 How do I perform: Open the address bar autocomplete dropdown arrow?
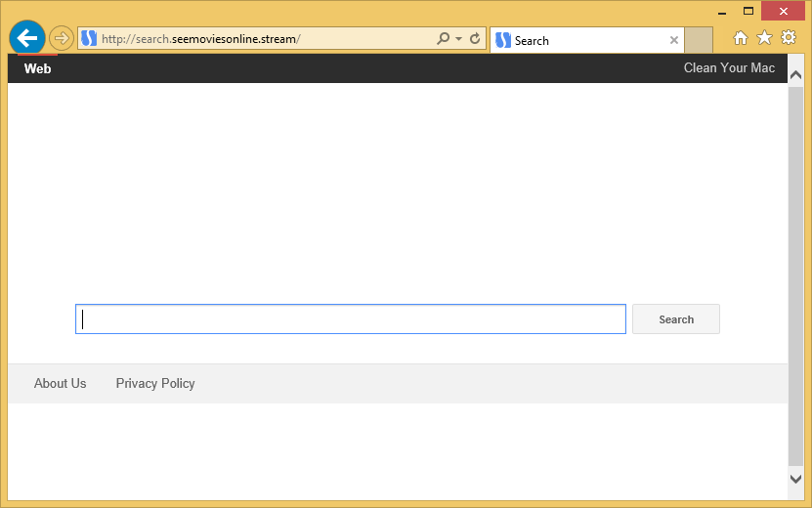pyautogui.click(x=458, y=39)
